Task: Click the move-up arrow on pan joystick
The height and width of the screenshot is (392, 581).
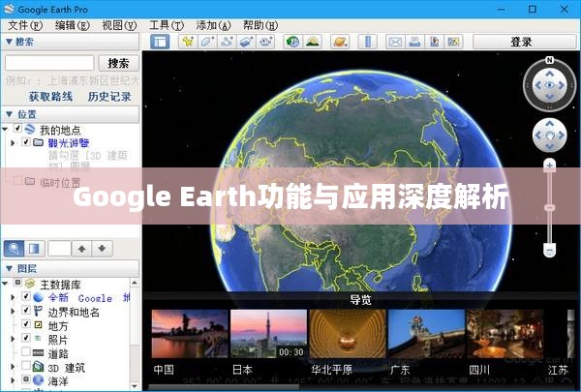Action: tap(549, 124)
